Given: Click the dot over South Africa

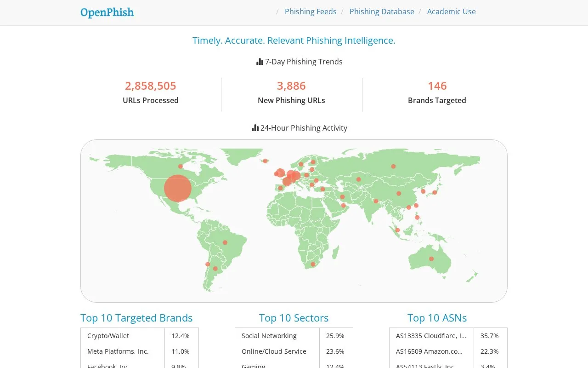Looking at the screenshot, I should pos(313,264).
